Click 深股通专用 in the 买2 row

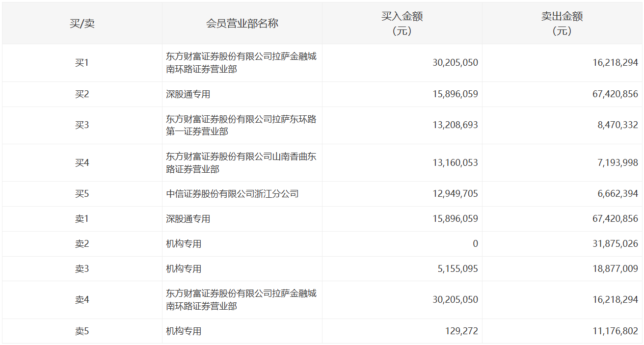coord(185,94)
